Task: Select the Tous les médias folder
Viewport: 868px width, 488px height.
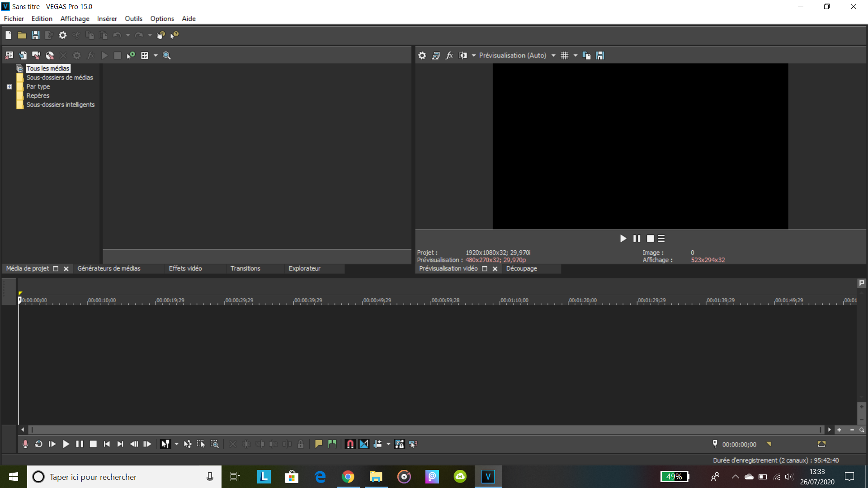Action: click(47, 69)
